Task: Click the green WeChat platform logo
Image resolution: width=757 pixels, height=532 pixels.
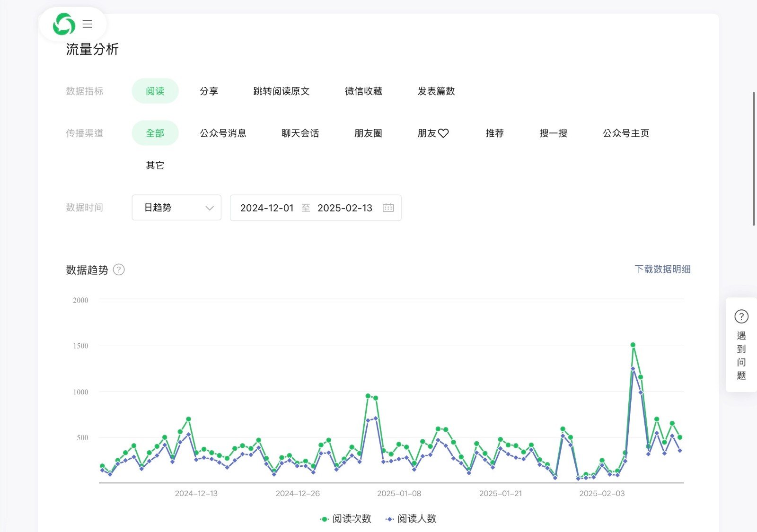Action: tap(64, 24)
